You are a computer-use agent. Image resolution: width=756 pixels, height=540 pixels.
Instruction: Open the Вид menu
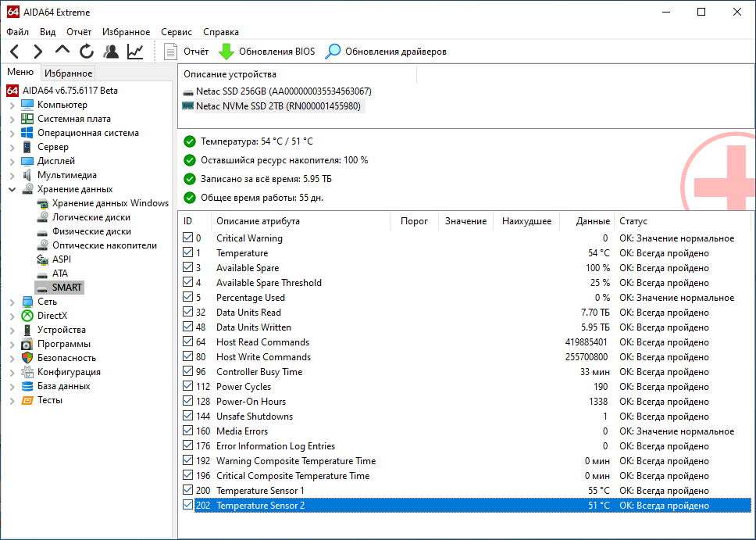tap(47, 32)
